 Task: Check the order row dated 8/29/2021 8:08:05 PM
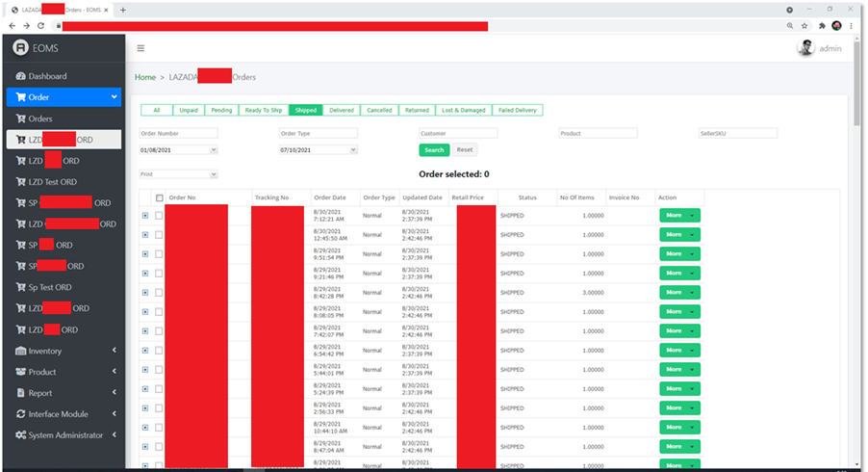click(x=159, y=312)
